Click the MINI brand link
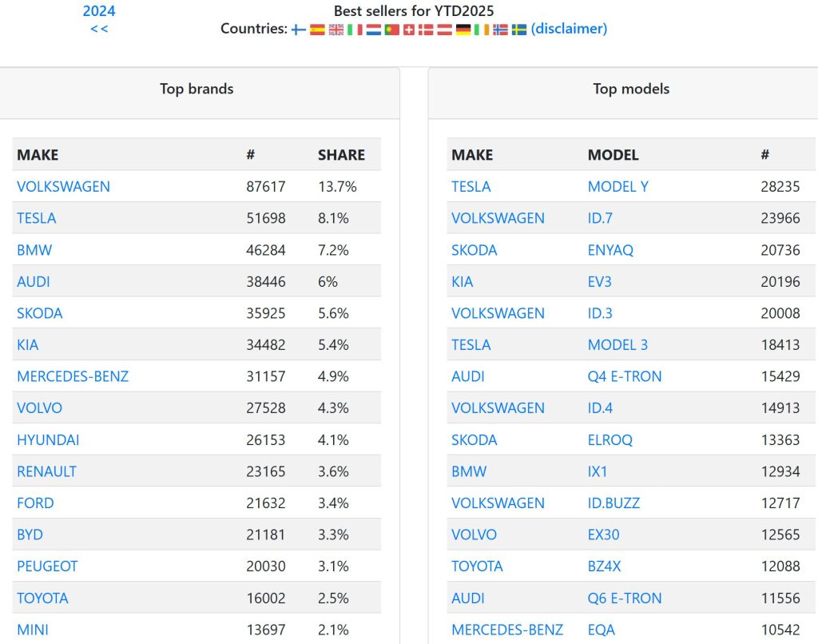This screenshot has height=644, width=818. point(33,630)
